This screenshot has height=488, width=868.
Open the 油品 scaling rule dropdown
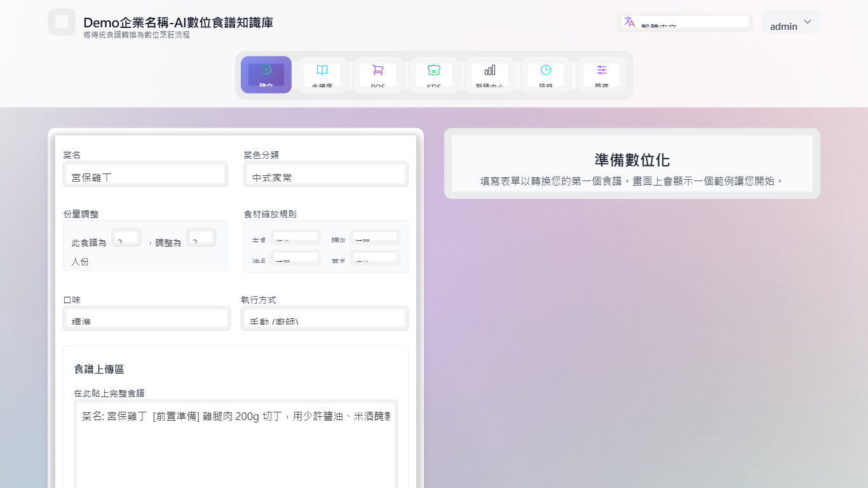(x=295, y=257)
